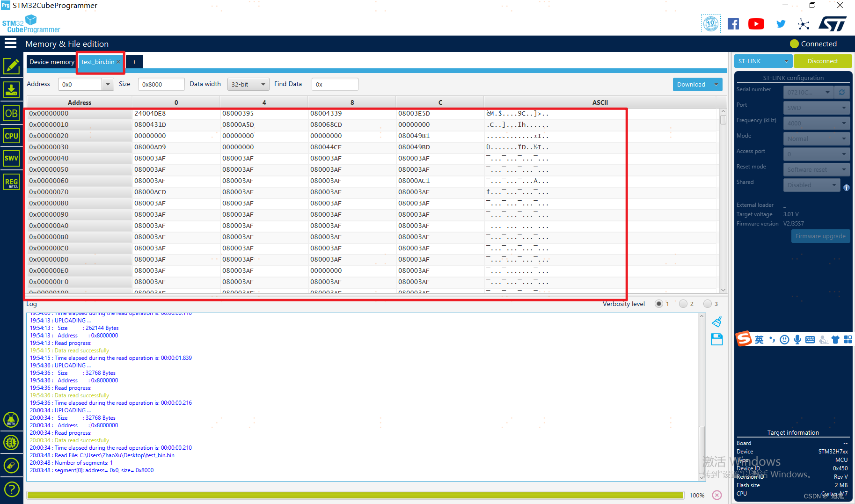The height and width of the screenshot is (504, 855).
Task: Open the ST logo website link
Action: pos(833,24)
